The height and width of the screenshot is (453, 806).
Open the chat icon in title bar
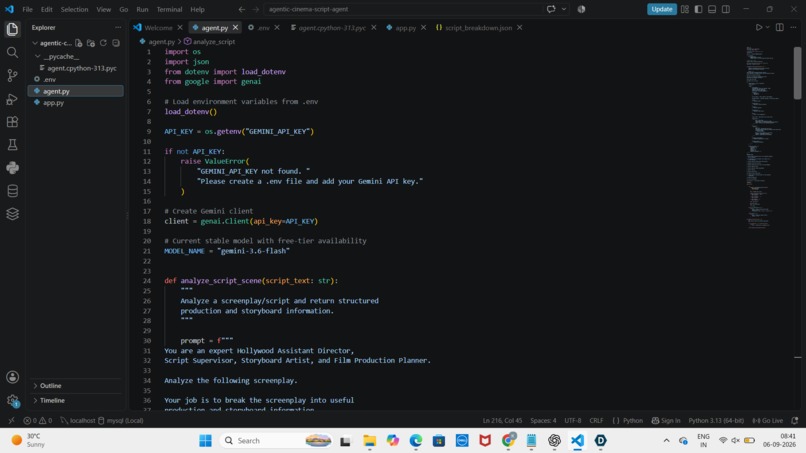pos(551,9)
